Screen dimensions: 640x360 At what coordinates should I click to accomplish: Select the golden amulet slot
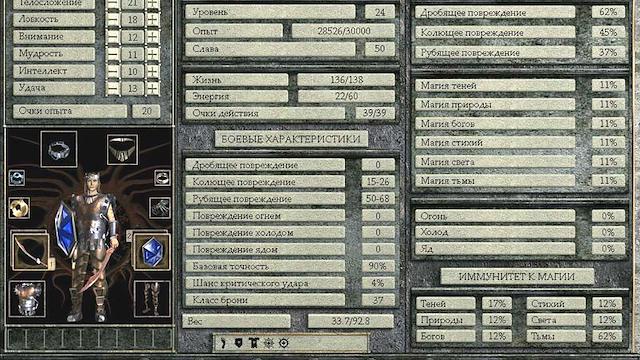(19, 208)
